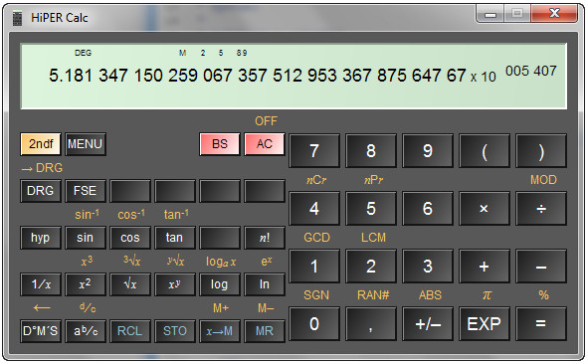The height and width of the screenshot is (364, 588).
Task: Click the multiplication × key
Action: [x=485, y=209]
